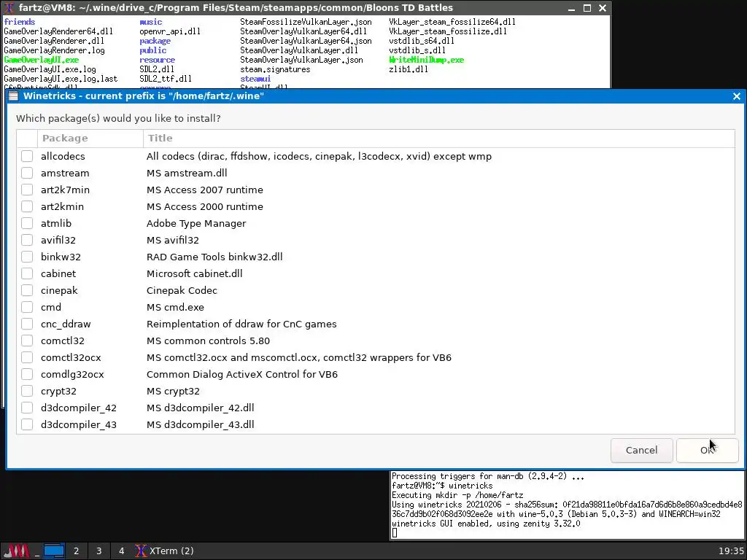747x560 pixels.
Task: Minimize the Bloons TD Battles xterm window
Action: click(x=572, y=8)
